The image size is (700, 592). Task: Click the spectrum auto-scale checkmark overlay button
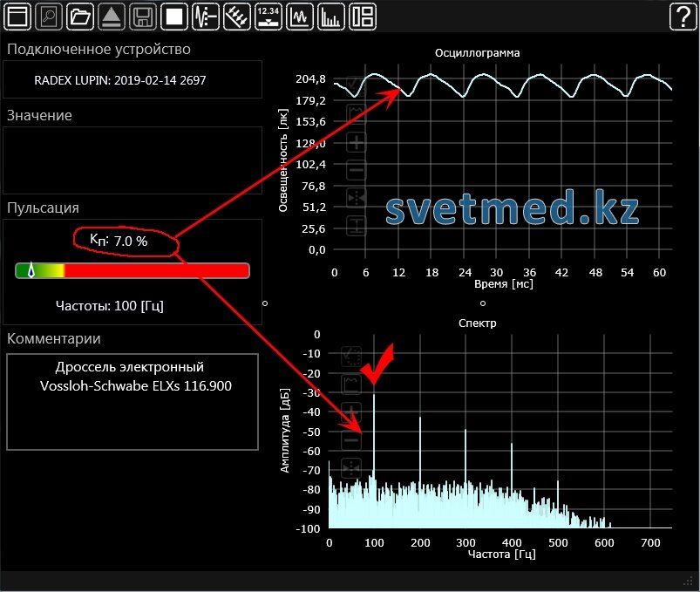tap(351, 357)
